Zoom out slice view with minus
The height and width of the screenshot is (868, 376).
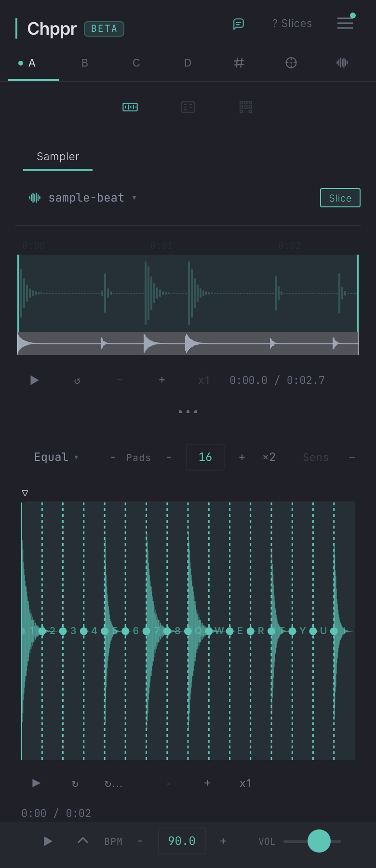pos(169,784)
